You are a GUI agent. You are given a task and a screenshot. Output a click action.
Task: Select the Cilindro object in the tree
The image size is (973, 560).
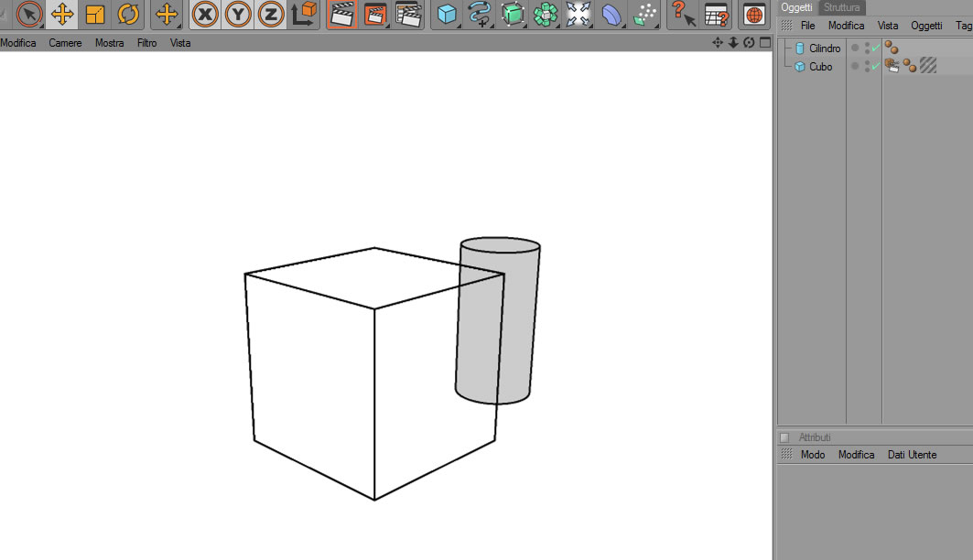coord(824,48)
